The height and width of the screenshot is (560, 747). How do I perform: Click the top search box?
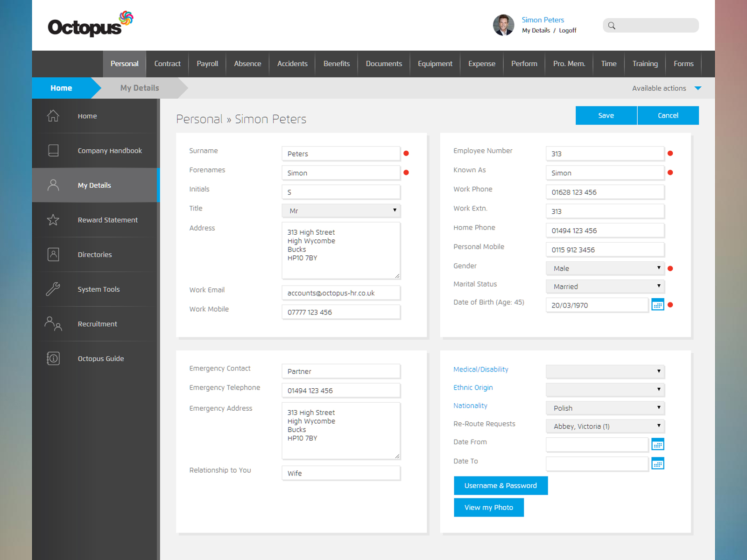(x=651, y=26)
